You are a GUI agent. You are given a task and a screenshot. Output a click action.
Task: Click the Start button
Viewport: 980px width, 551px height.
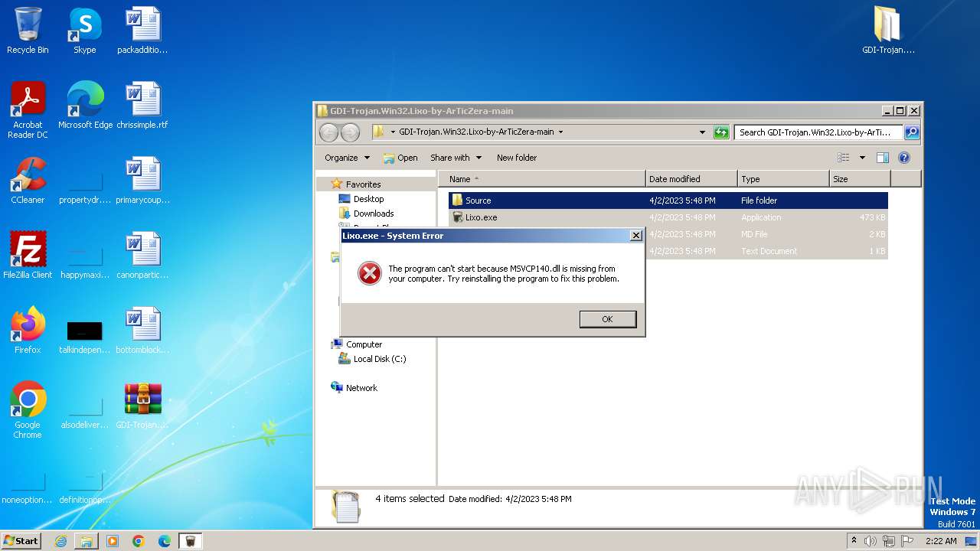[21, 540]
